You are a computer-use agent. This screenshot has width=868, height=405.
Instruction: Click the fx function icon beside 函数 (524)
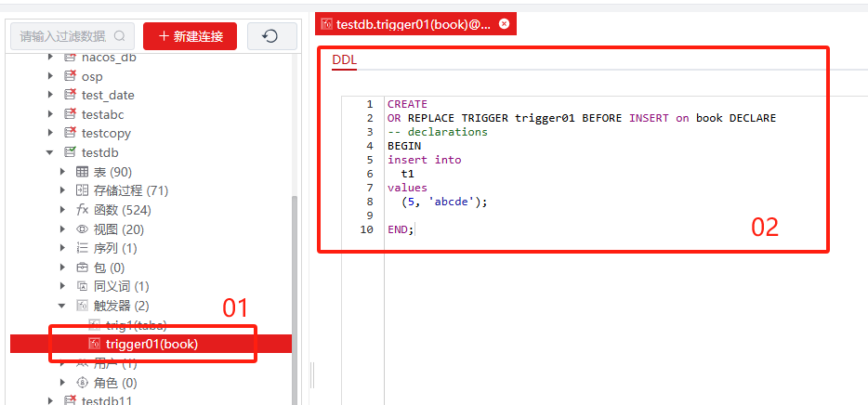pos(82,210)
